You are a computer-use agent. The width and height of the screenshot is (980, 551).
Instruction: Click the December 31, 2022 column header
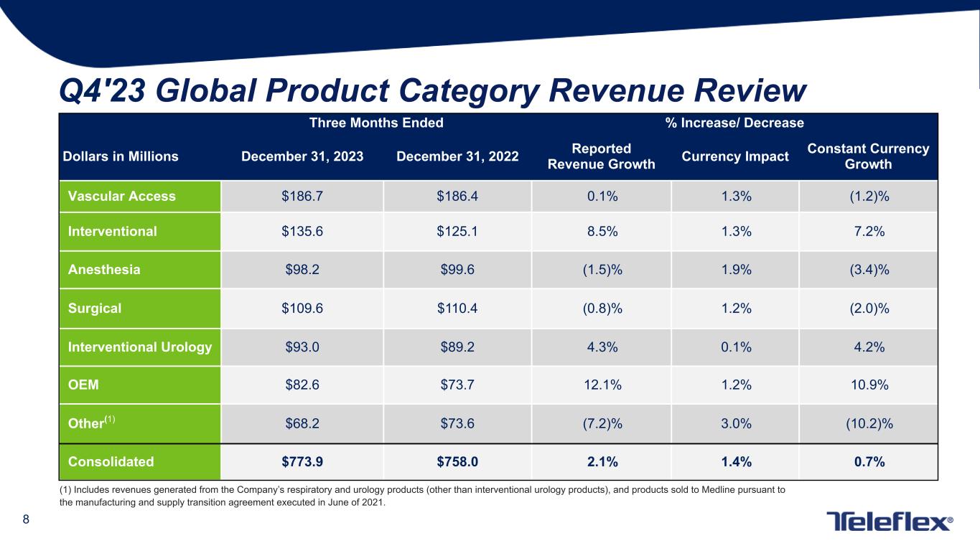click(x=457, y=156)
